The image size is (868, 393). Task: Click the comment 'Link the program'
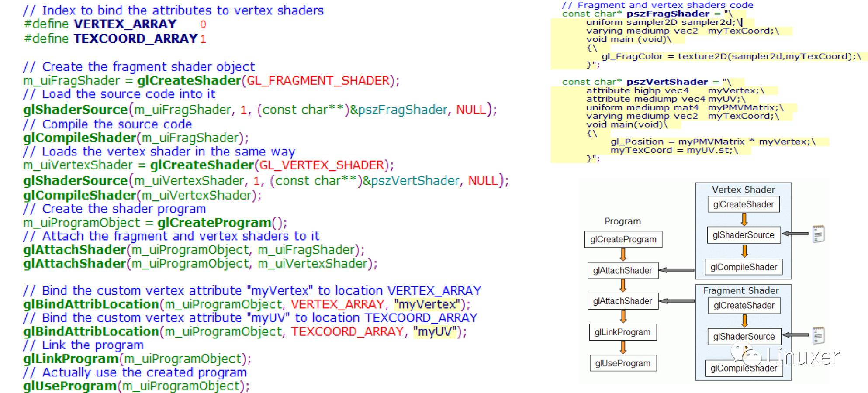coord(83,345)
